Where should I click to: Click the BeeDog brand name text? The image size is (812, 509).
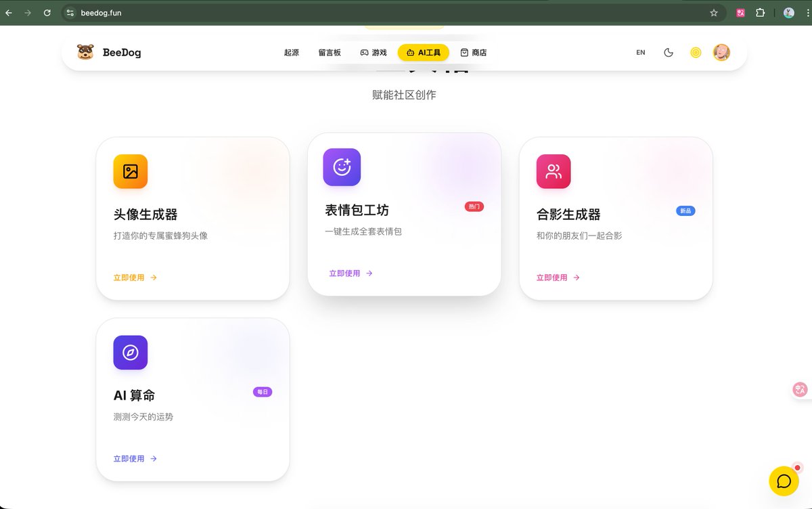(x=122, y=53)
